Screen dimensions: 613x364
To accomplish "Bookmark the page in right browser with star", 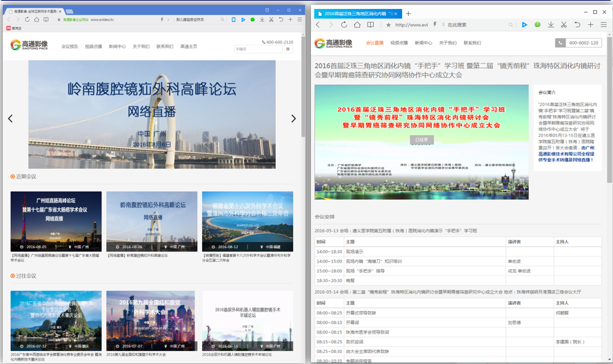I will 388,25.
